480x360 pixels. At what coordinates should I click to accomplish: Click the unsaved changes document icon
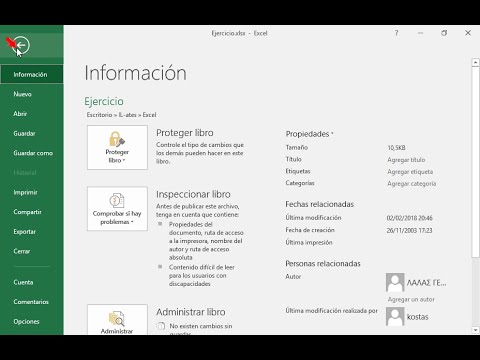pyautogui.click(x=161, y=326)
